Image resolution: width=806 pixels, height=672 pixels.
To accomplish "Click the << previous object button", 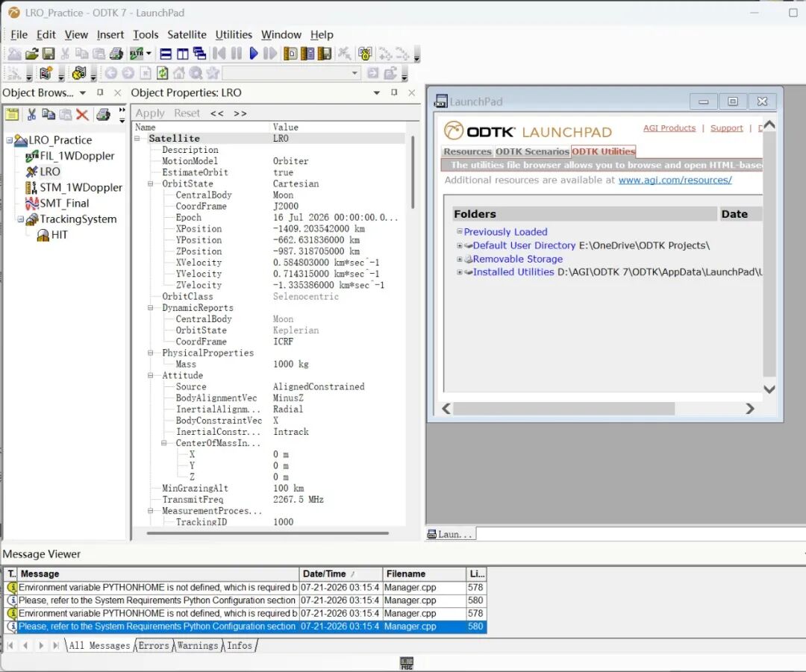I will [x=217, y=113].
